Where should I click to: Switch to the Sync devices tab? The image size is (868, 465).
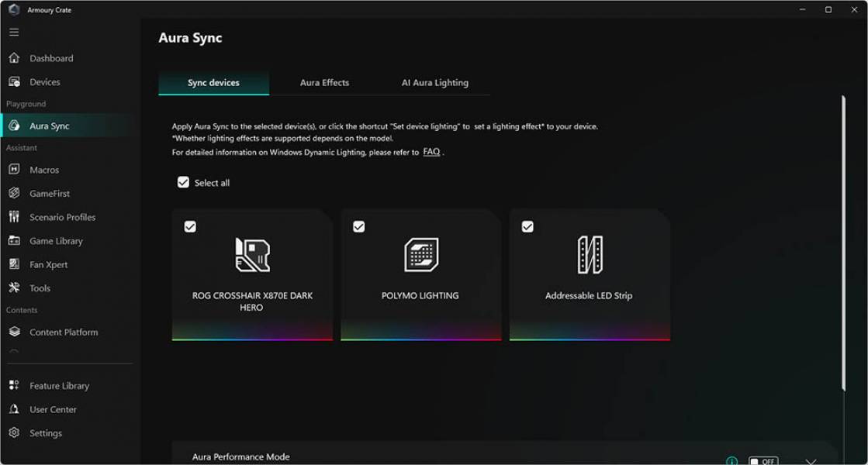pos(213,82)
